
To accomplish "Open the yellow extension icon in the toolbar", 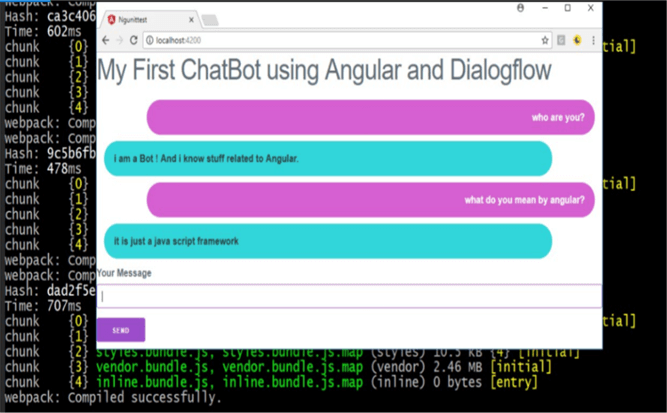I will [577, 40].
